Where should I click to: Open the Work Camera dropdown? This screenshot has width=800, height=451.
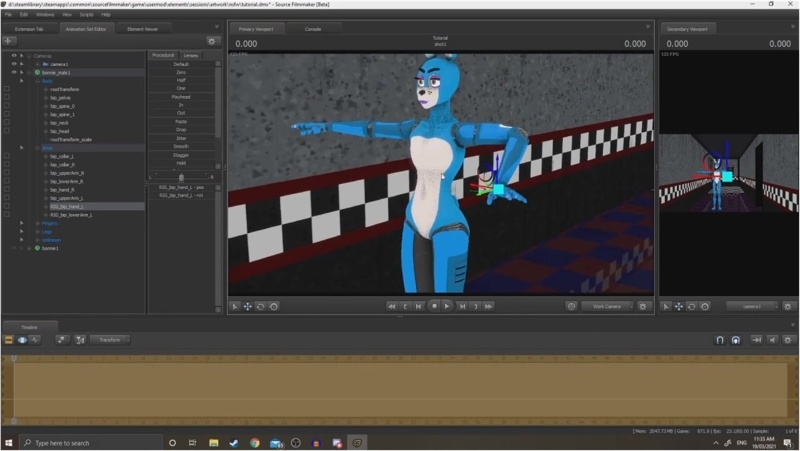(607, 307)
